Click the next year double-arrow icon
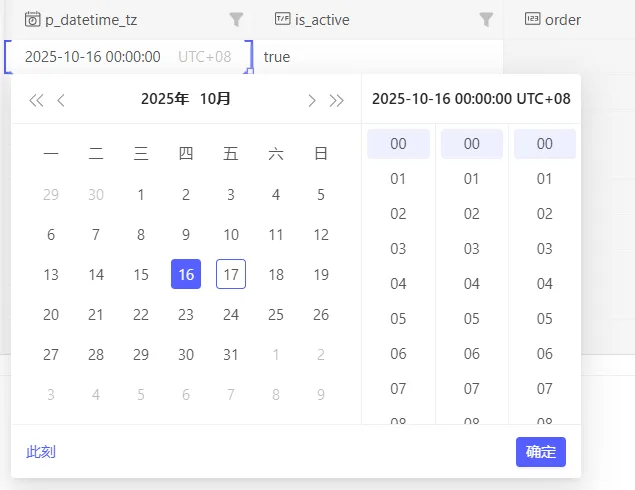Viewport: 635px width, 490px height. [337, 100]
